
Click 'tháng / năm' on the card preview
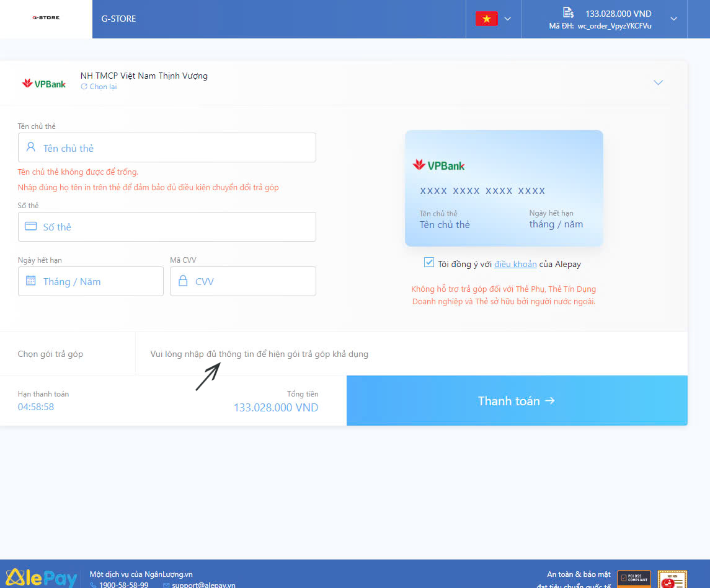point(556,224)
